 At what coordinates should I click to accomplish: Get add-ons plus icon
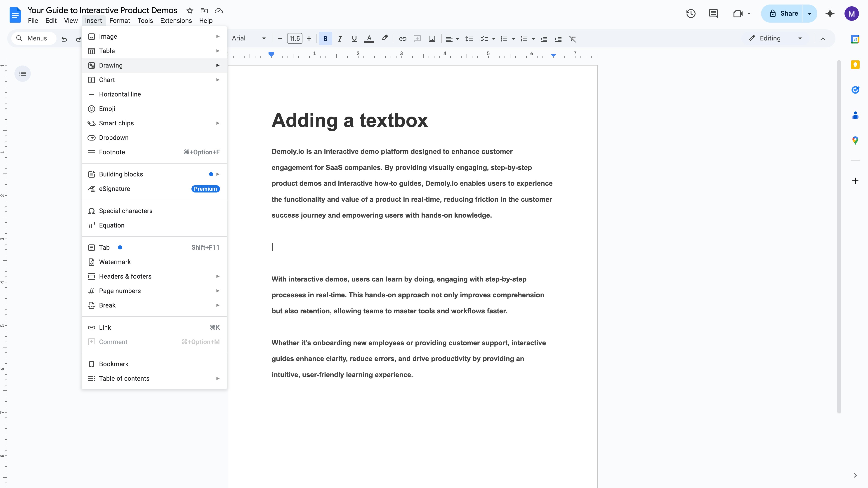click(855, 181)
